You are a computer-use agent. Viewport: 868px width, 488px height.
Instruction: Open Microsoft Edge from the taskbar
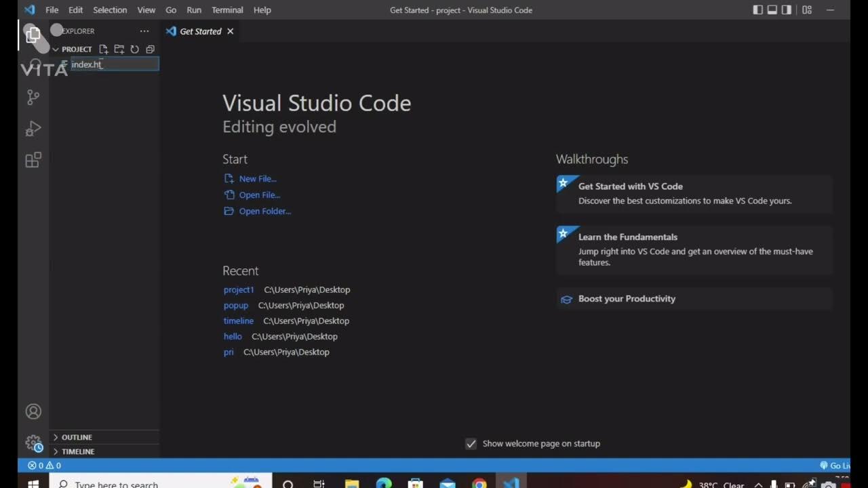click(384, 484)
